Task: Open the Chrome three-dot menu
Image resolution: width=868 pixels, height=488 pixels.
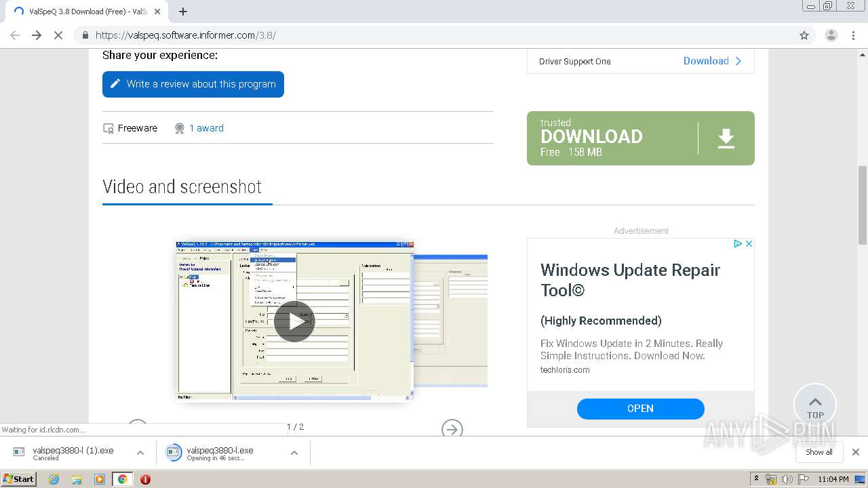Action: 853,35
